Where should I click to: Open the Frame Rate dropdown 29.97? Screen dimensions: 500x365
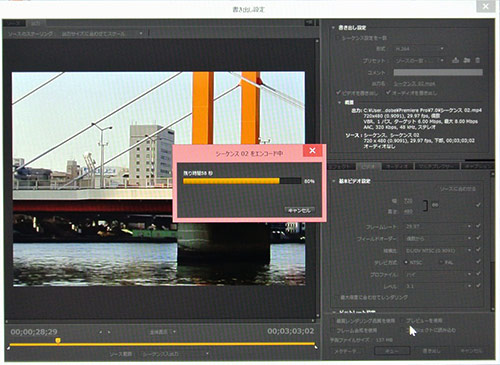[x=438, y=226]
